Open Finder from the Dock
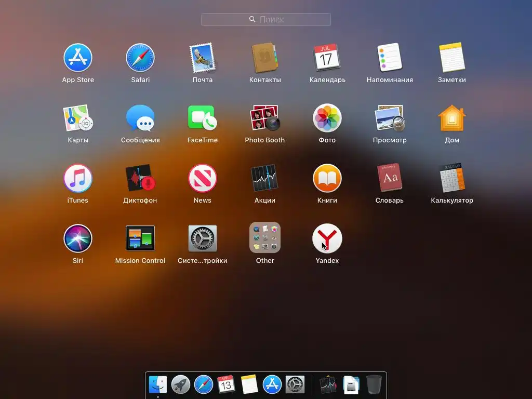 coord(158,385)
